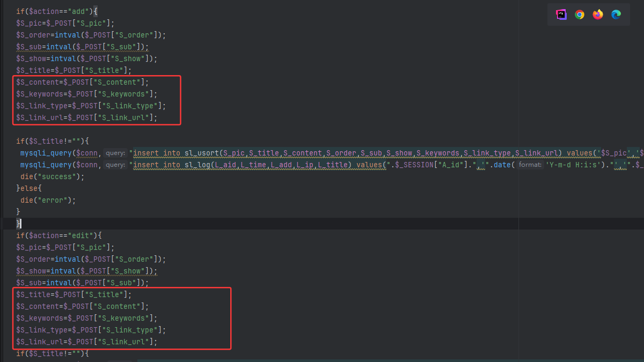This screenshot has height=362, width=644.
Task: Click the query: hint on sl_log line
Action: click(x=115, y=165)
